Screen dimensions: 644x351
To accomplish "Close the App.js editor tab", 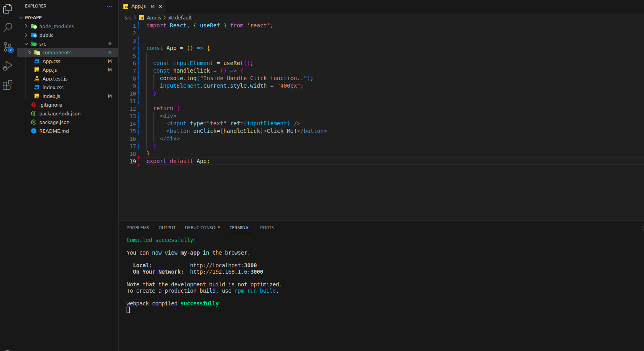I will pyautogui.click(x=160, y=6).
